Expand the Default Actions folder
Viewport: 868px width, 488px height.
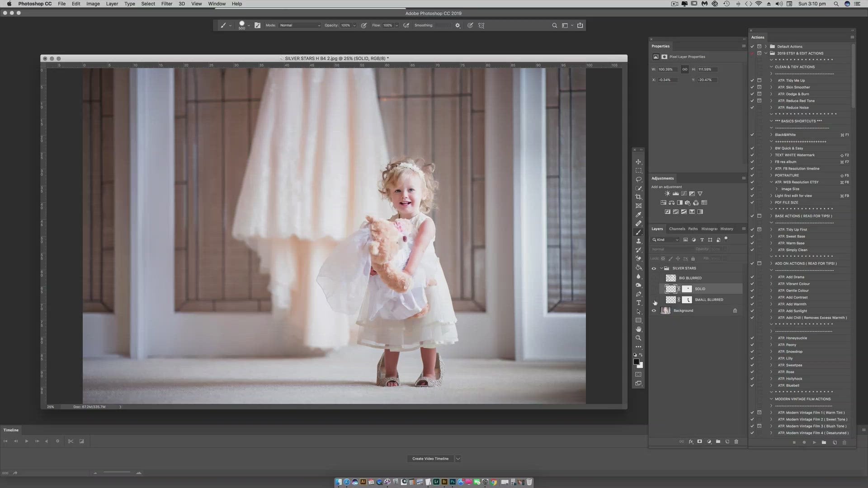point(765,47)
